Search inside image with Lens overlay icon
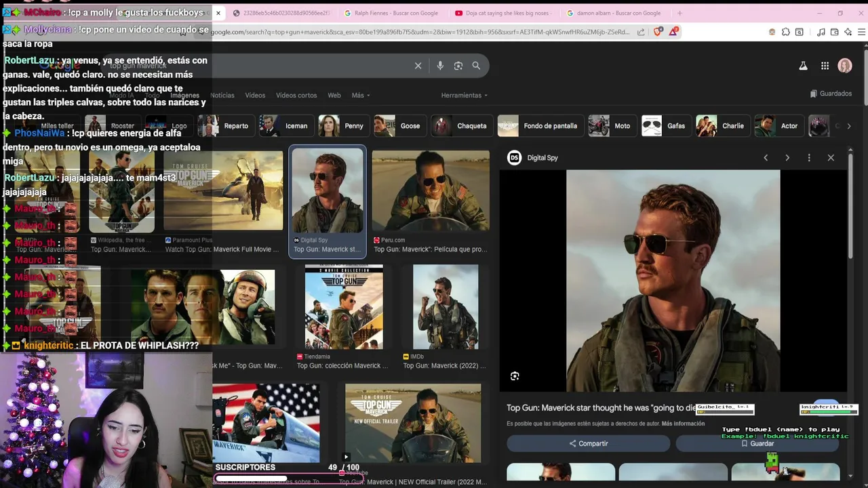This screenshot has height=488, width=868. [x=515, y=376]
